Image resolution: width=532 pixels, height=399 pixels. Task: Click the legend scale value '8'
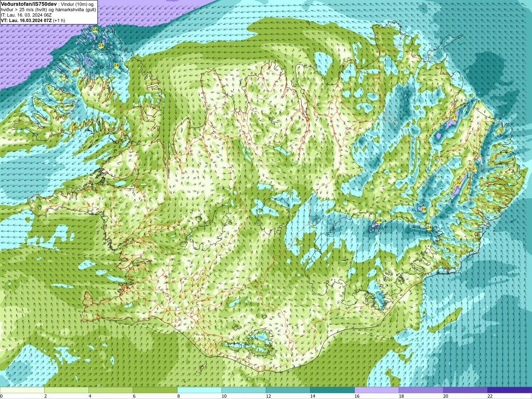[178, 396]
